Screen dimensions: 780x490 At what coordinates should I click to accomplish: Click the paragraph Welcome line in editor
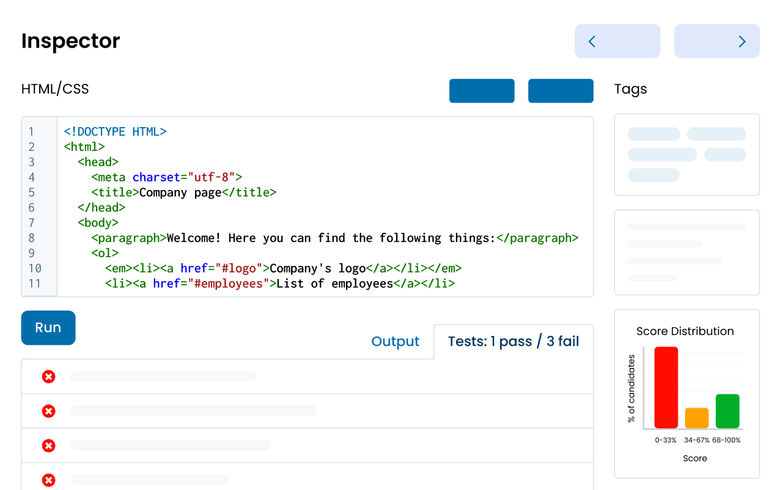click(335, 238)
